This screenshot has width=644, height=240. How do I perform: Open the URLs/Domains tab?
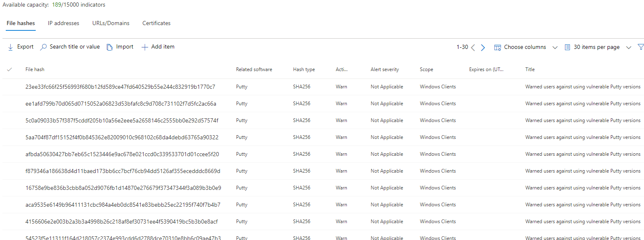coord(111,23)
